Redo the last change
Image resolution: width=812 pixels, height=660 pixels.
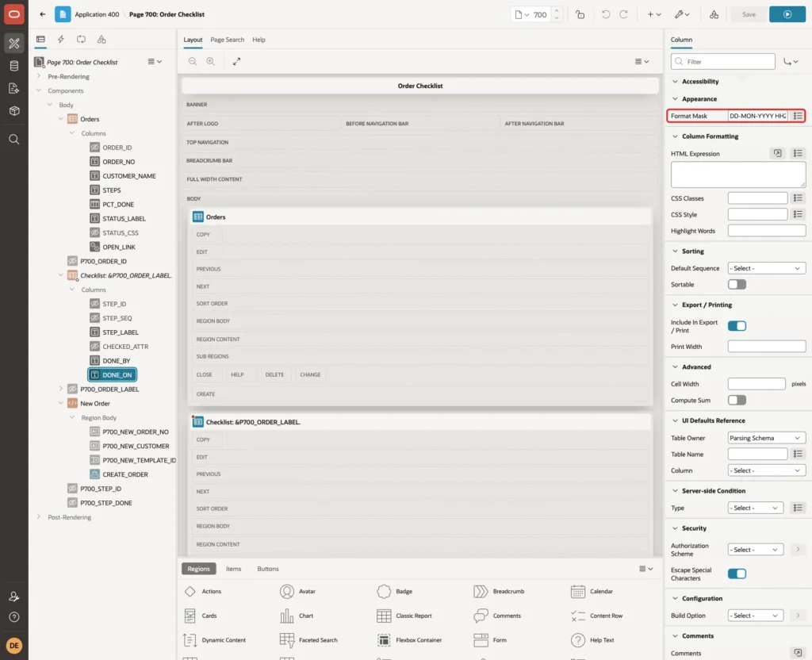click(623, 14)
